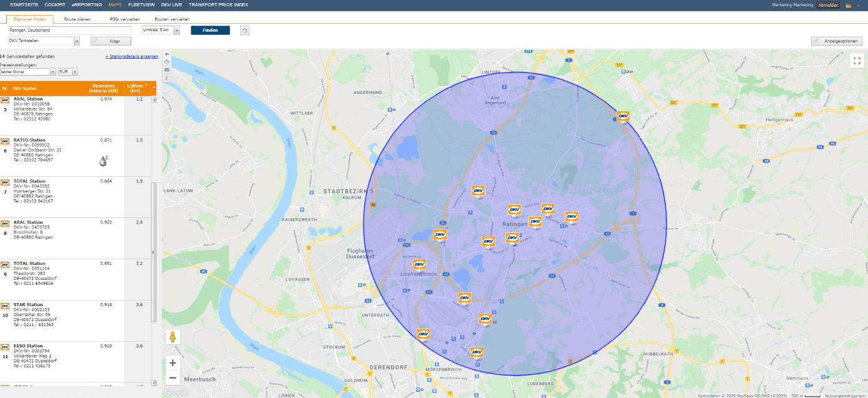
Task: Click the Dieselpreis column header
Action: click(104, 88)
